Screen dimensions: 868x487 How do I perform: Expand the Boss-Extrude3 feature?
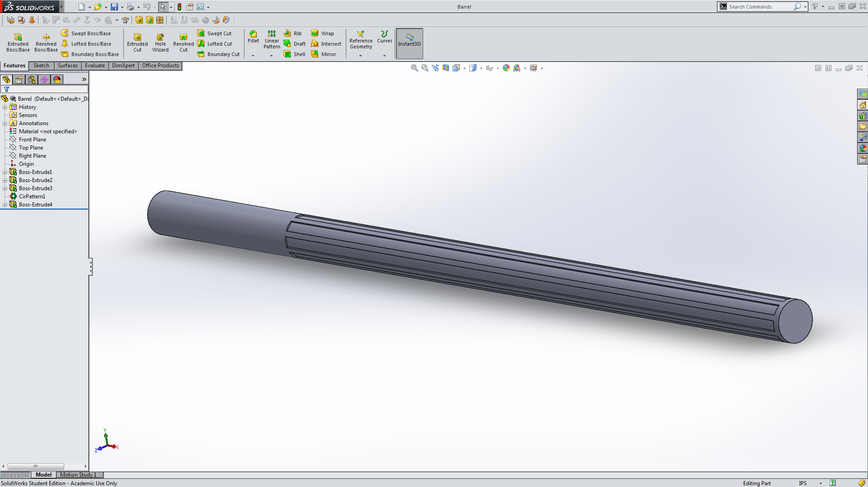click(x=5, y=188)
